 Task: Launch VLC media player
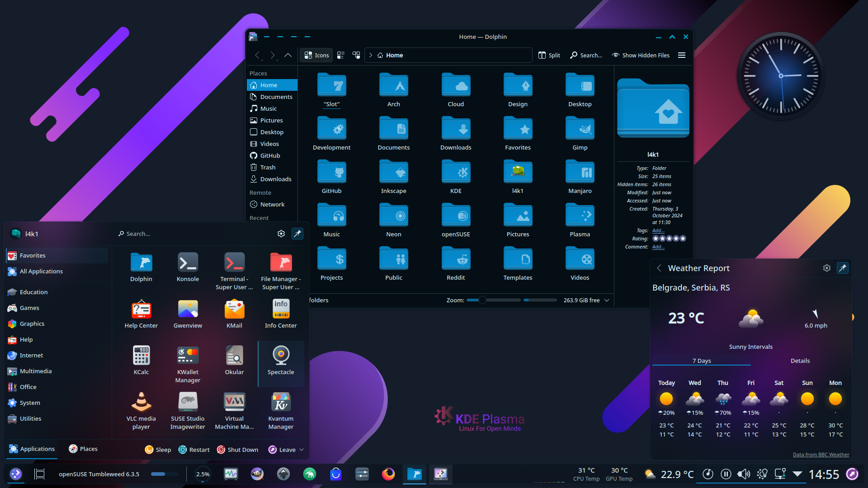141,411
